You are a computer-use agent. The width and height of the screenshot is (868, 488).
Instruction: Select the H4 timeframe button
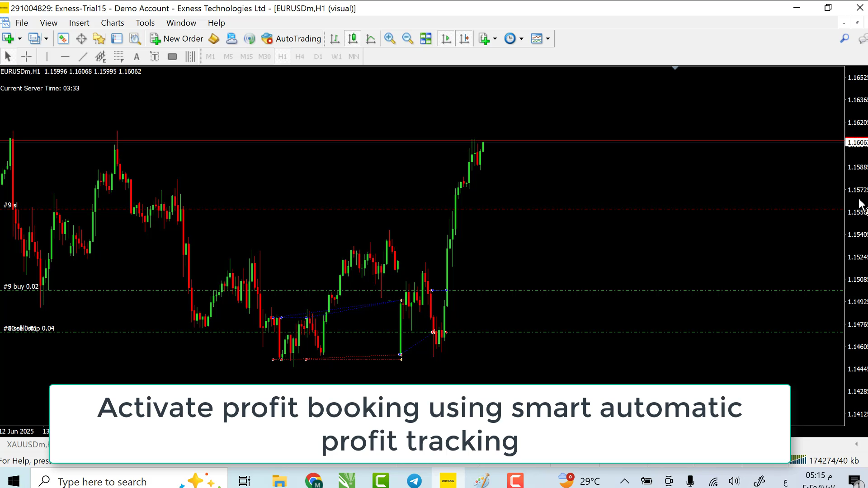coord(300,56)
